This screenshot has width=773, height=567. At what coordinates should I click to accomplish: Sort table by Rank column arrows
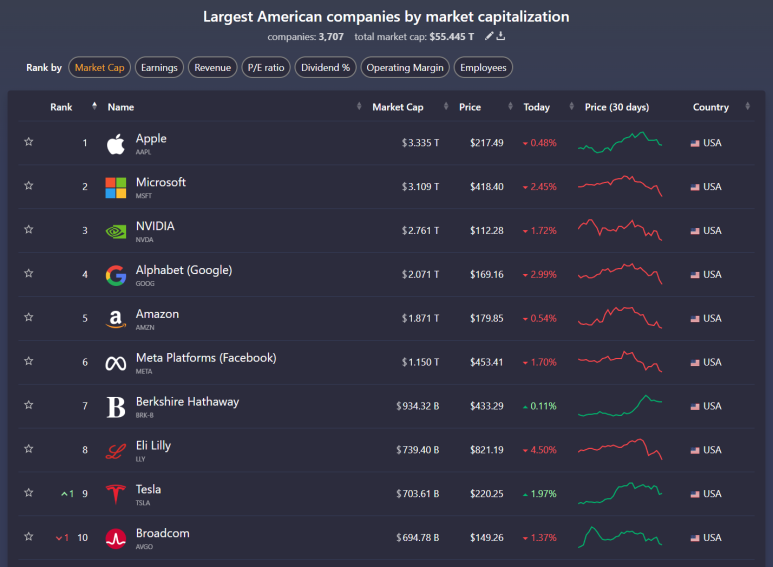pyautogui.click(x=94, y=106)
